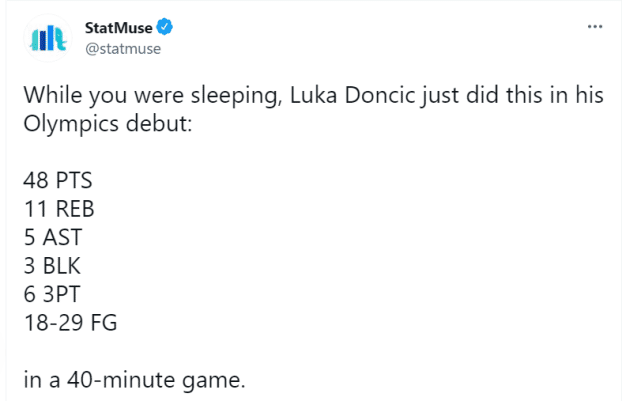The height and width of the screenshot is (401, 641).
Task: Open the three-dot more options menu
Action: point(596,27)
